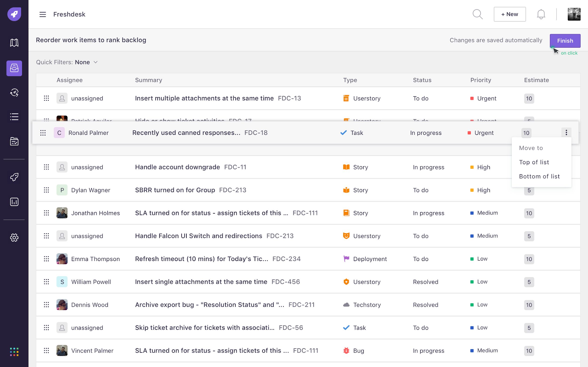Click the Freshdesk rocket logo
The image size is (588, 367).
[x=14, y=14]
